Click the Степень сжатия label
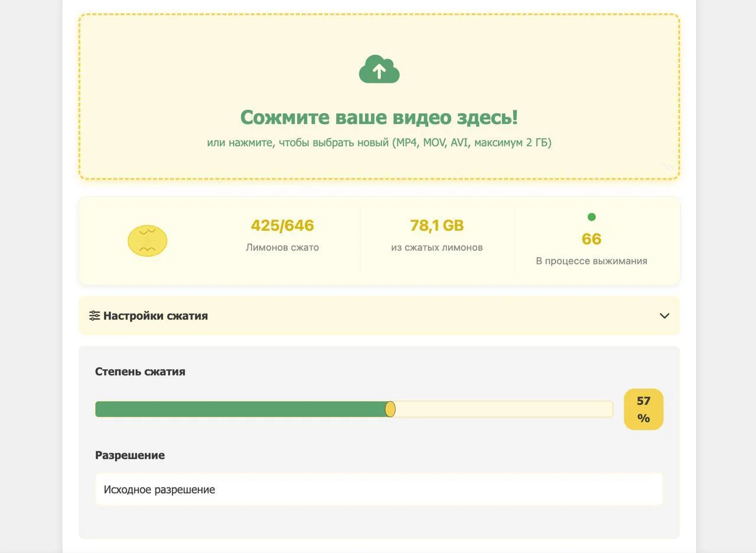 [140, 372]
